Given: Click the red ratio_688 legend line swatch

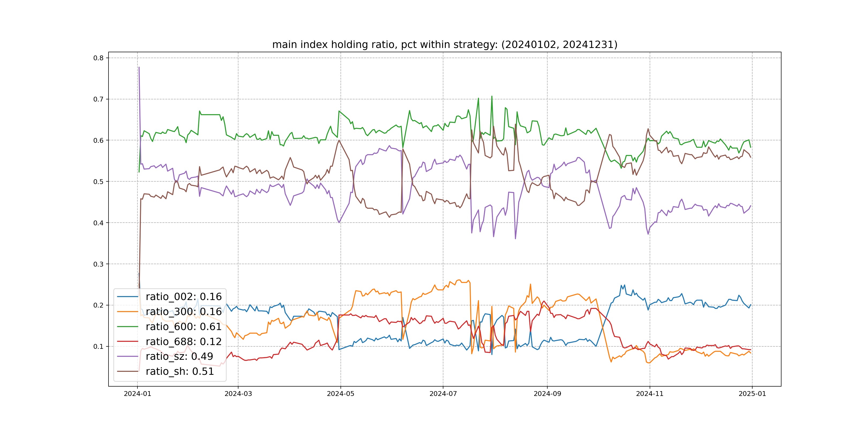Looking at the screenshot, I should click(128, 341).
